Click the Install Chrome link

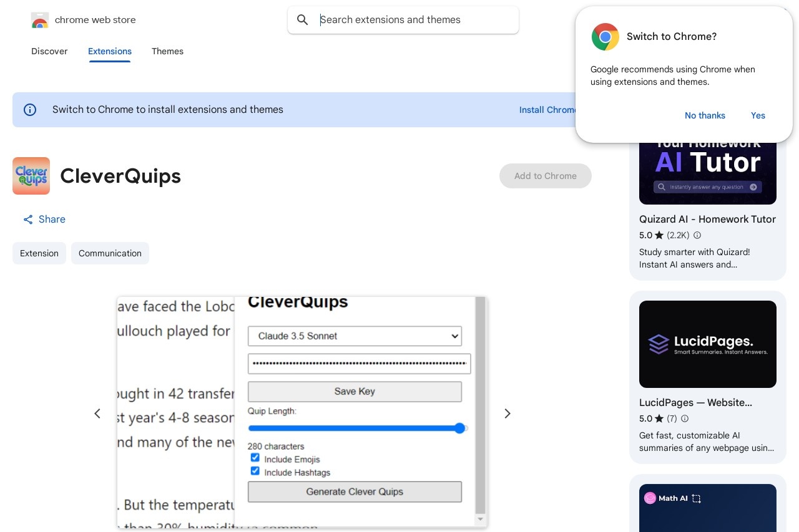click(x=548, y=110)
